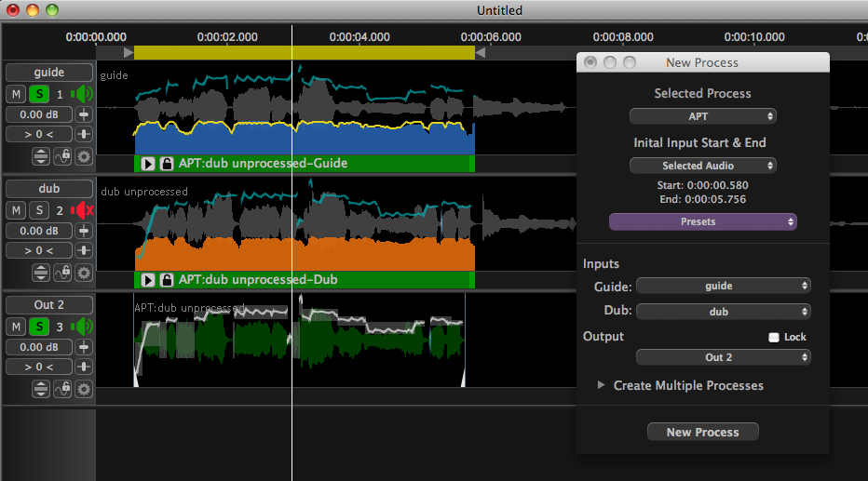Screen dimensions: 868x481
Task: Click the muted speaker icon on dub track
Action: (x=83, y=210)
